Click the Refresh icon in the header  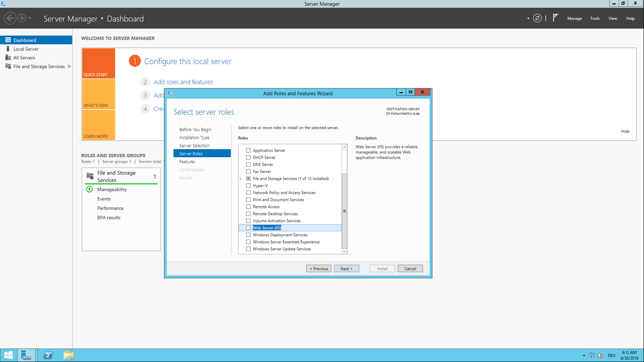[x=538, y=18]
